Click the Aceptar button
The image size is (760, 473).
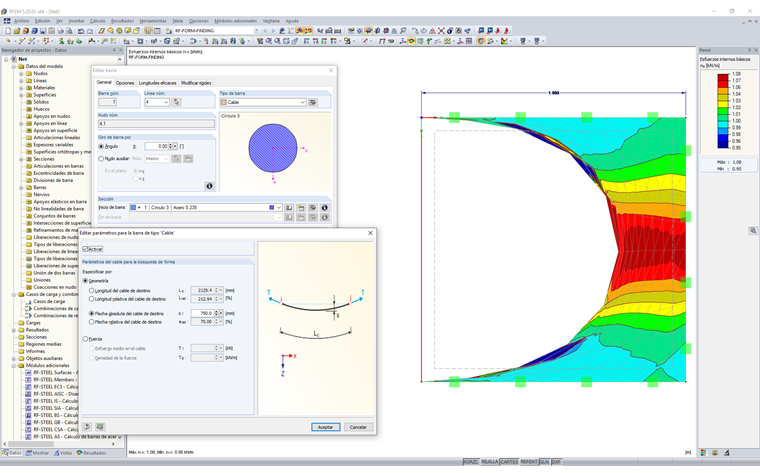[326, 427]
